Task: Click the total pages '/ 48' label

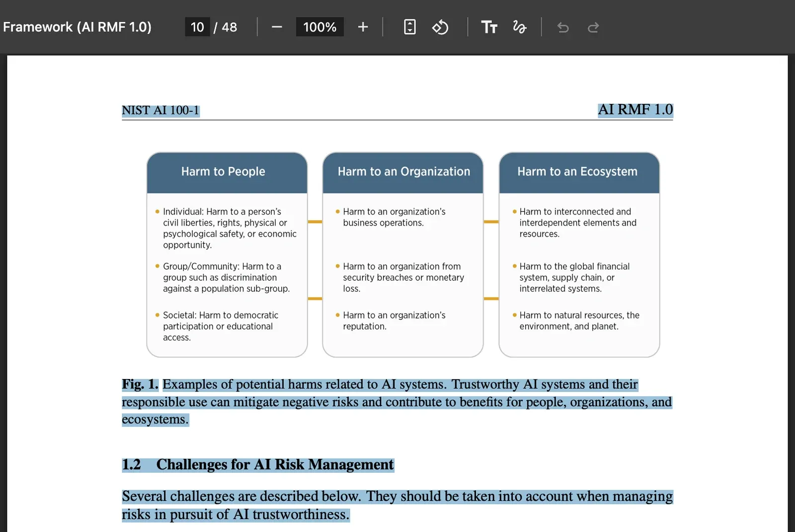Action: 225,27
